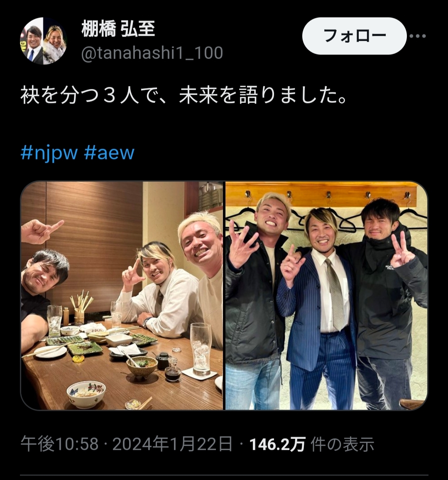This screenshot has width=448, height=480.
Task: Click the circular profile avatar
Action: coord(44,41)
